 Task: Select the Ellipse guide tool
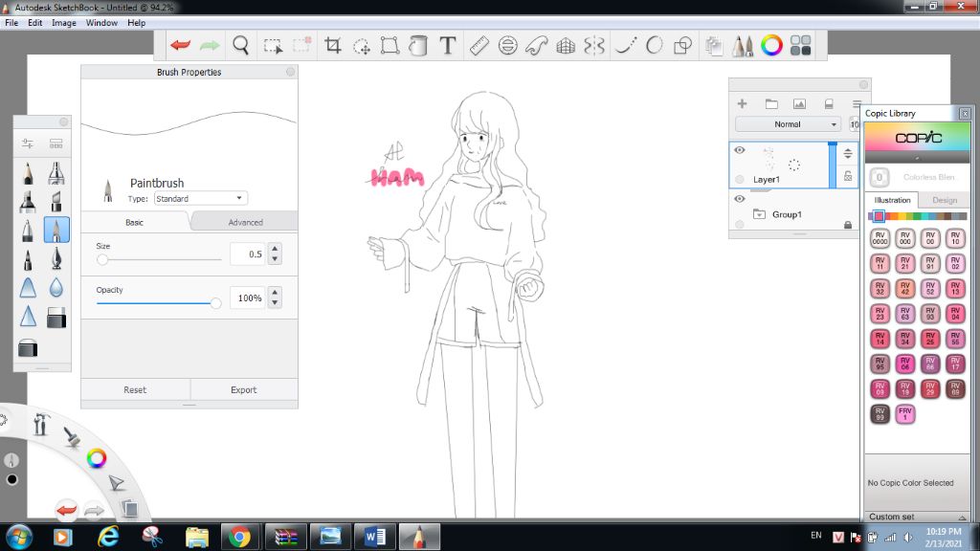pyautogui.click(x=507, y=45)
